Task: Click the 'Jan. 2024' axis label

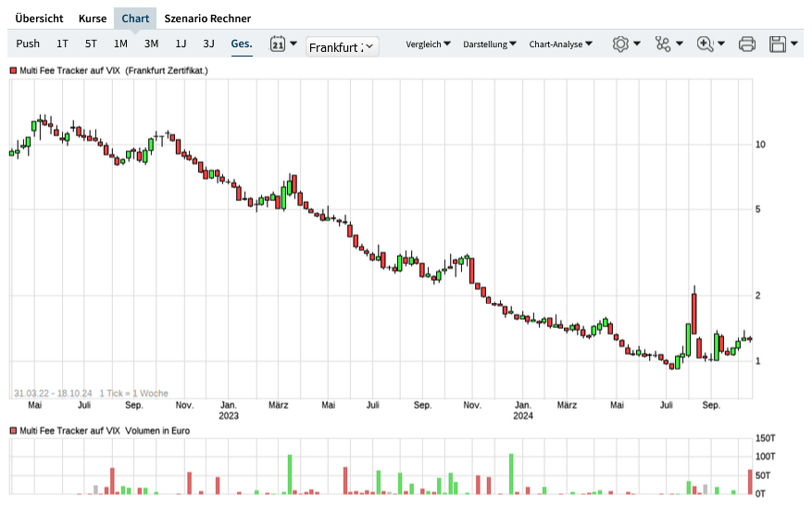Action: pos(523,411)
